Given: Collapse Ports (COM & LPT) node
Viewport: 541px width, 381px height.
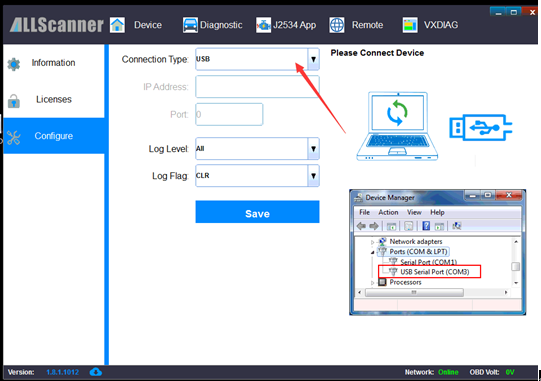Looking at the screenshot, I should pos(372,252).
